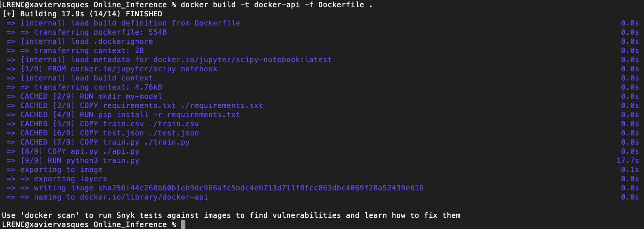Click the terminal cursor block at the prompt
This screenshot has height=229, width=644.
point(183,224)
